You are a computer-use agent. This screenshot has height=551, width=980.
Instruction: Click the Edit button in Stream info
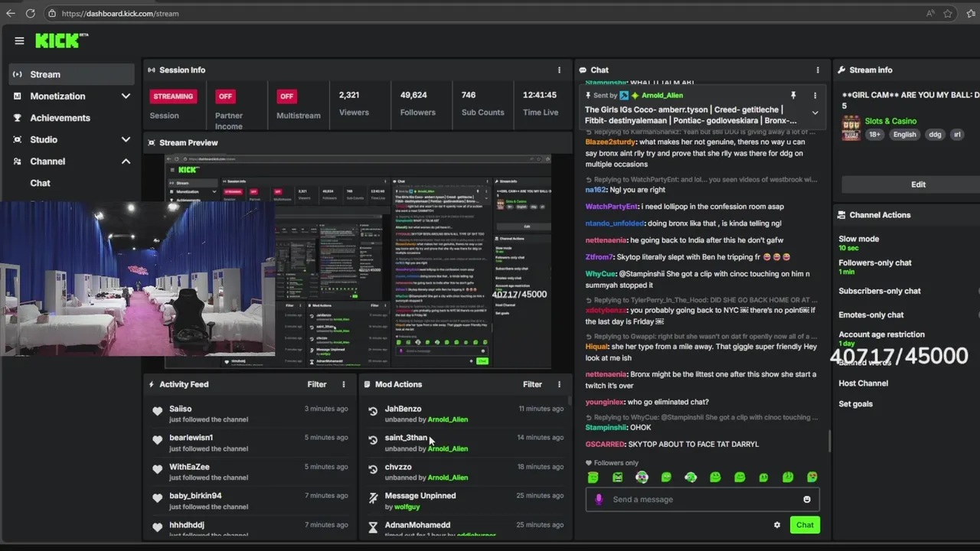tap(918, 184)
